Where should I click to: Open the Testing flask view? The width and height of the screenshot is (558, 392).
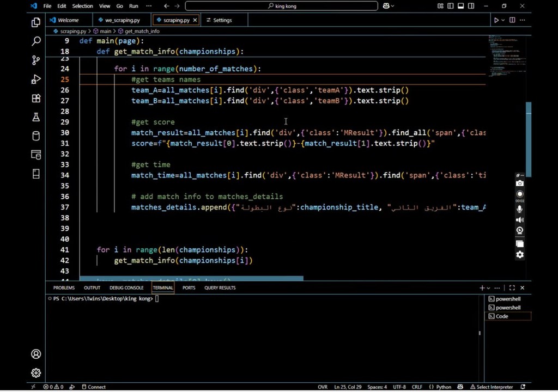(36, 117)
